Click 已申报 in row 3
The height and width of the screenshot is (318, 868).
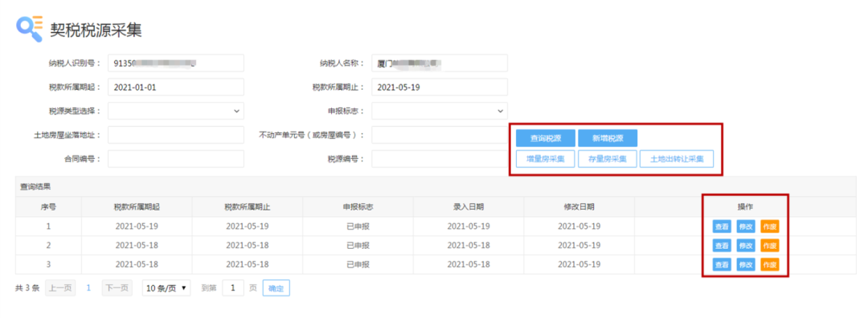tap(358, 264)
